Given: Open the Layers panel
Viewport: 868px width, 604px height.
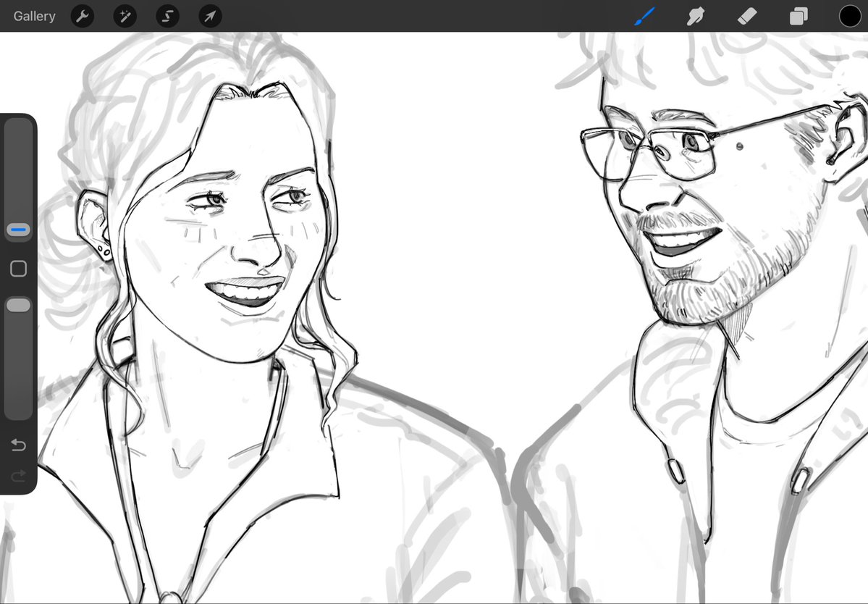Looking at the screenshot, I should coord(799,16).
